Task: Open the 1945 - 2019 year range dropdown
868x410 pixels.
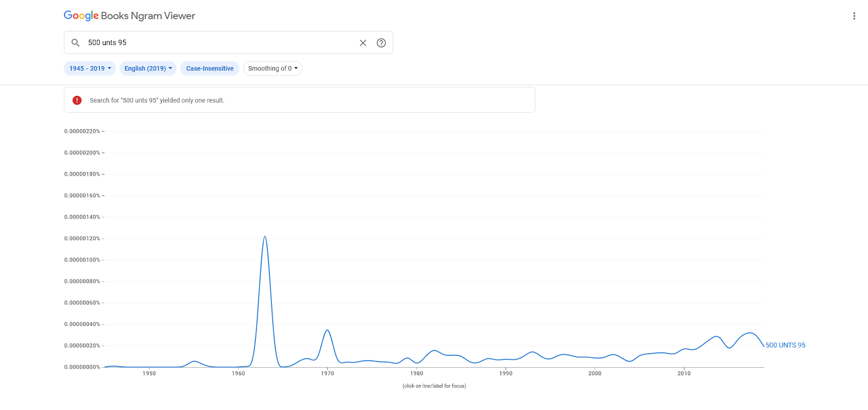Action: tap(90, 68)
